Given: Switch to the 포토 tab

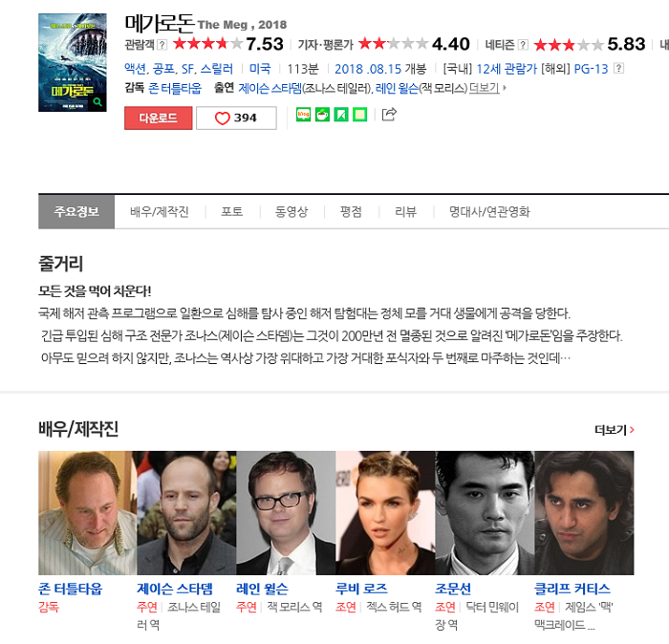Looking at the screenshot, I should click(x=231, y=211).
